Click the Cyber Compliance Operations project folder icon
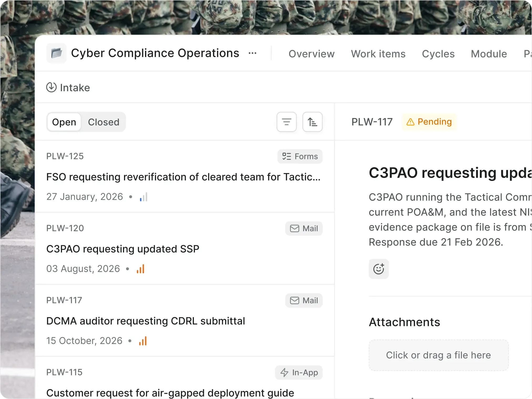The height and width of the screenshot is (399, 532). coord(56,53)
